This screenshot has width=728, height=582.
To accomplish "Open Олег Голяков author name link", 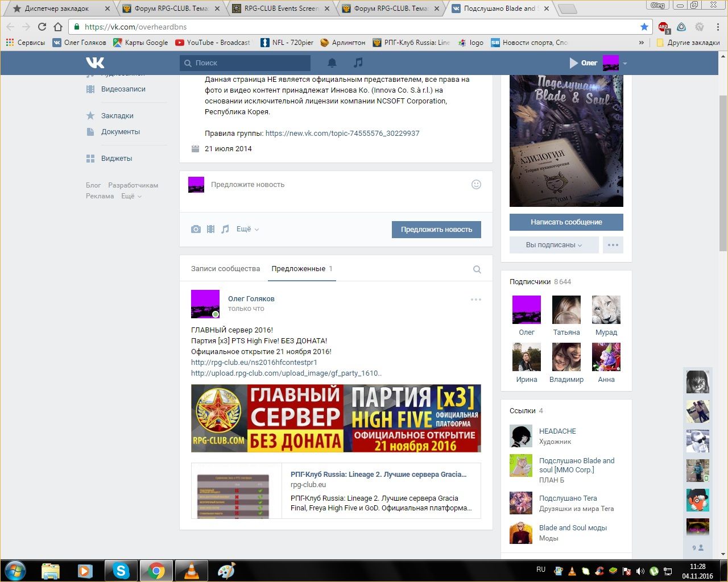I will [x=251, y=299].
